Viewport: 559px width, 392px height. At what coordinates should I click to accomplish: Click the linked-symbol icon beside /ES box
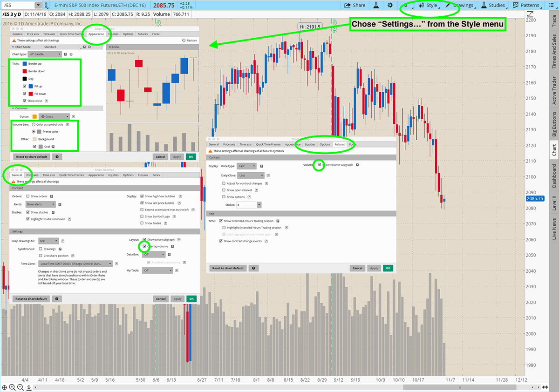[x=45, y=5]
